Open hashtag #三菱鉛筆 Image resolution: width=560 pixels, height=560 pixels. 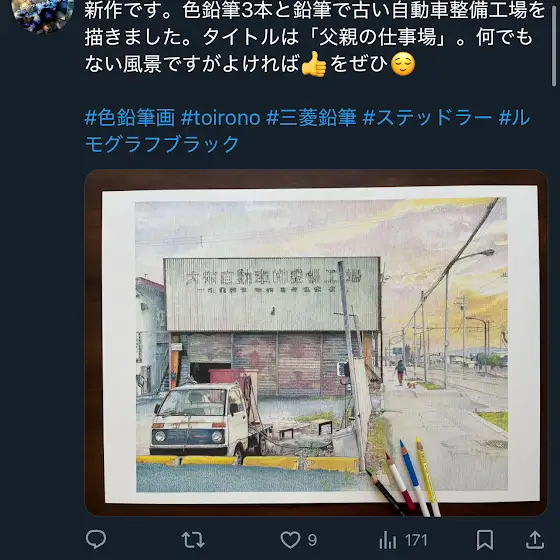[311, 118]
